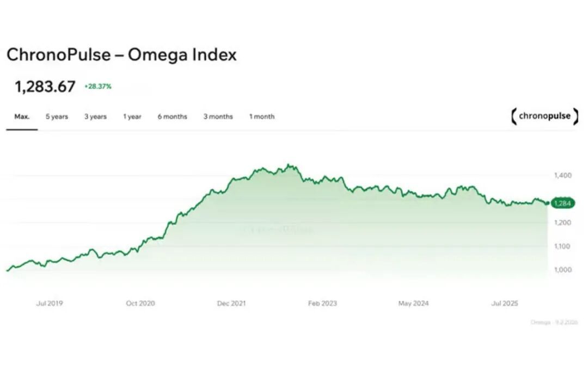Click the May 2024 axis label

click(413, 303)
